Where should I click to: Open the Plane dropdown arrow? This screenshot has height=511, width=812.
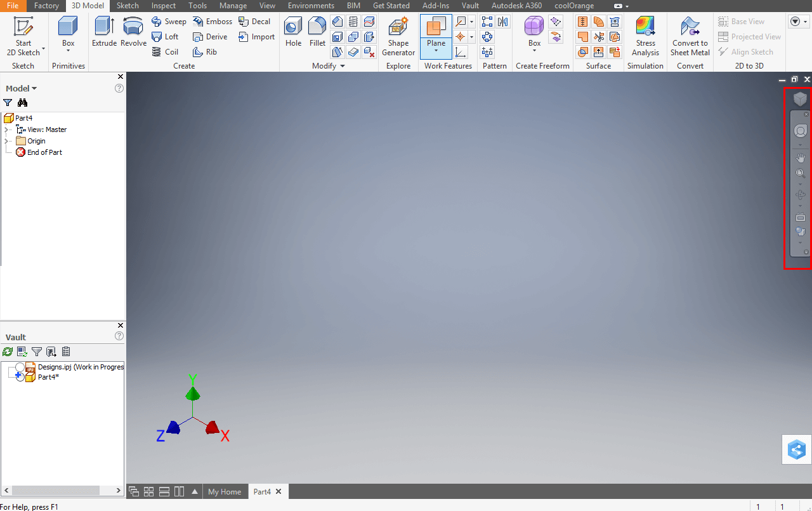(436, 51)
